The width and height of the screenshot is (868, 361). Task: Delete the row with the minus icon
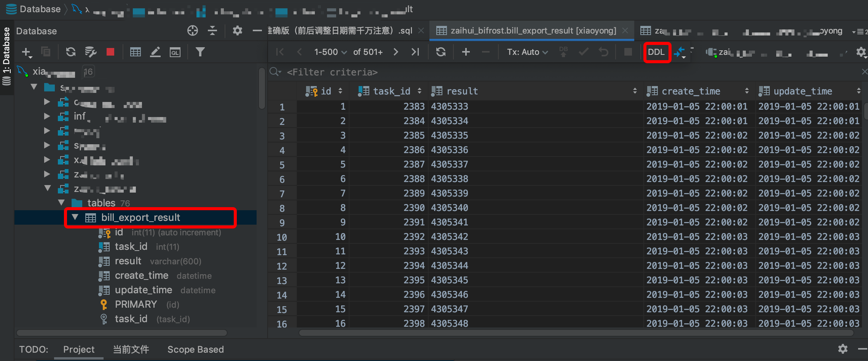(485, 52)
